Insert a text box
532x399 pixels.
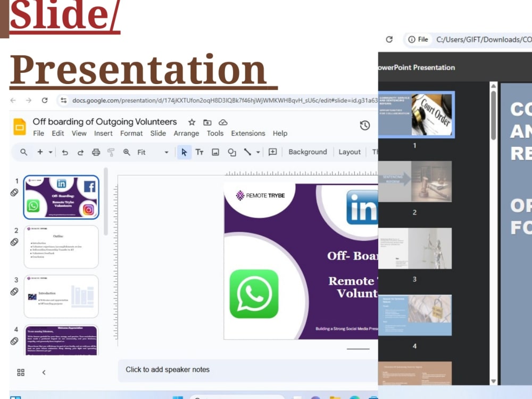tap(199, 152)
